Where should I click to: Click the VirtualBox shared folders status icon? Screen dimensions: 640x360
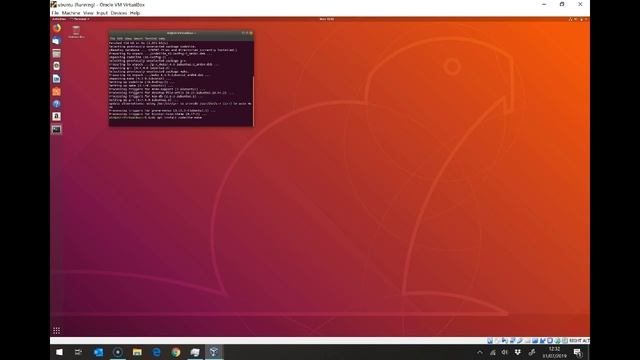click(x=527, y=340)
